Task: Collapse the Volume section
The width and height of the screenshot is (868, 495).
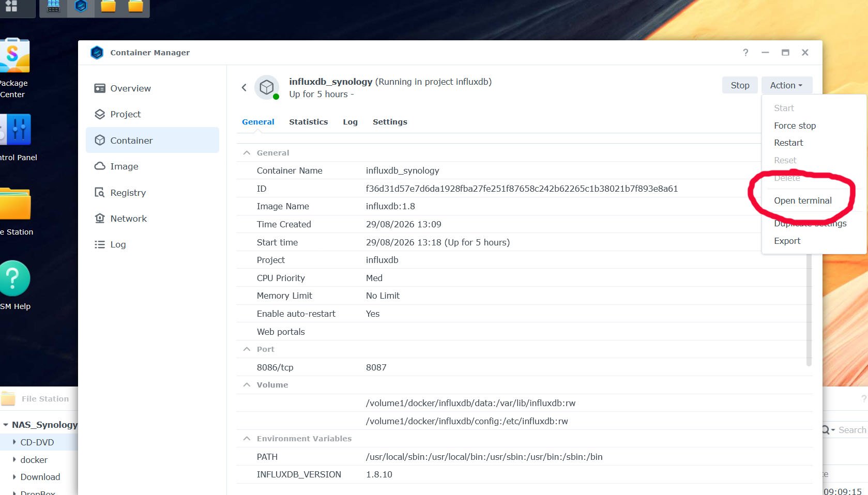Action: click(247, 385)
